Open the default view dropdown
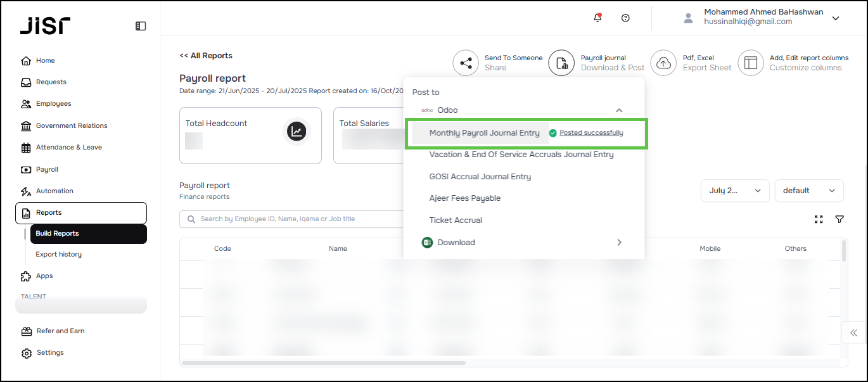The image size is (868, 382). (808, 191)
